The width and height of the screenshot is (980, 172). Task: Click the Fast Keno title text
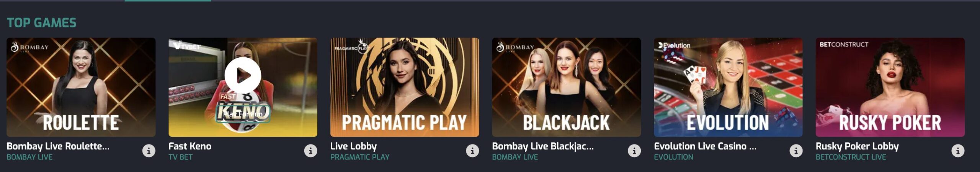190,146
